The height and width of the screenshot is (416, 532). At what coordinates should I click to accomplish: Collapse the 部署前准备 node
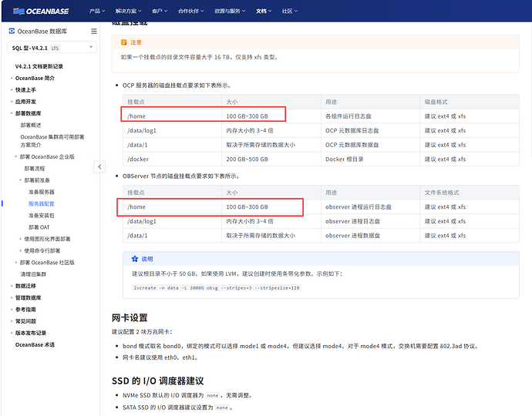click(20, 180)
